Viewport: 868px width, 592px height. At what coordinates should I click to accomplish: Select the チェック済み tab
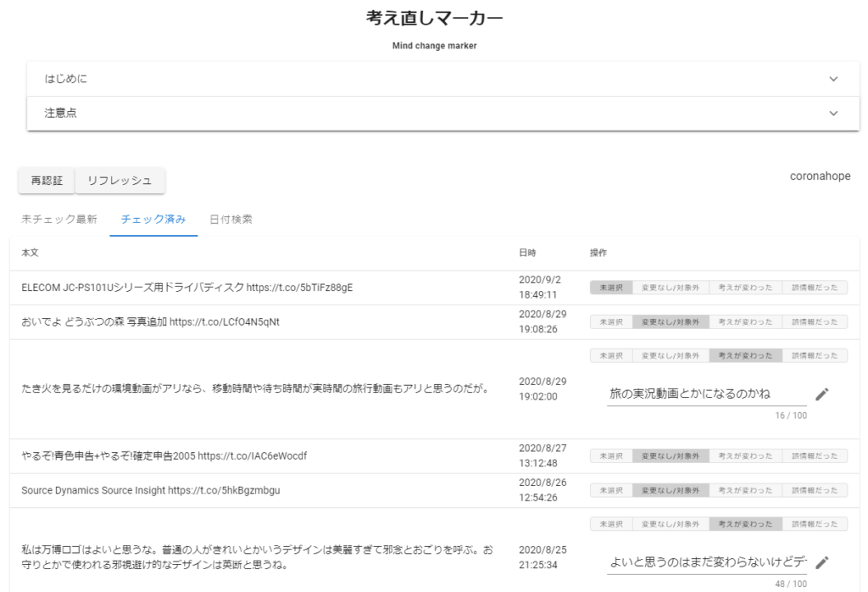click(x=153, y=220)
